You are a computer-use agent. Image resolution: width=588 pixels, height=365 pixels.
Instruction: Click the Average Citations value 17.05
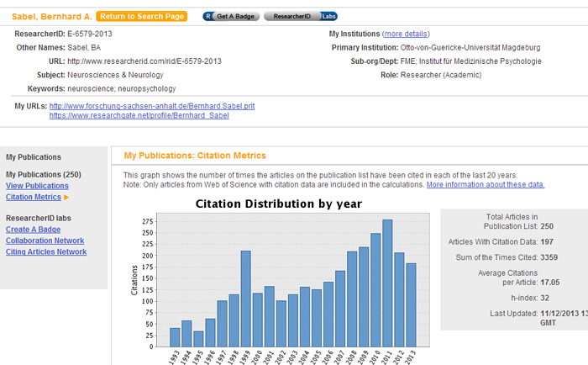(x=550, y=283)
